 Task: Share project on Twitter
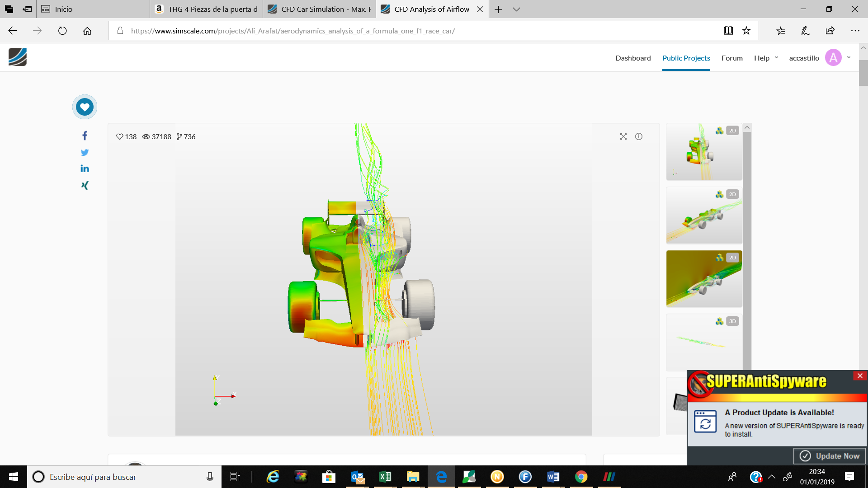(85, 152)
